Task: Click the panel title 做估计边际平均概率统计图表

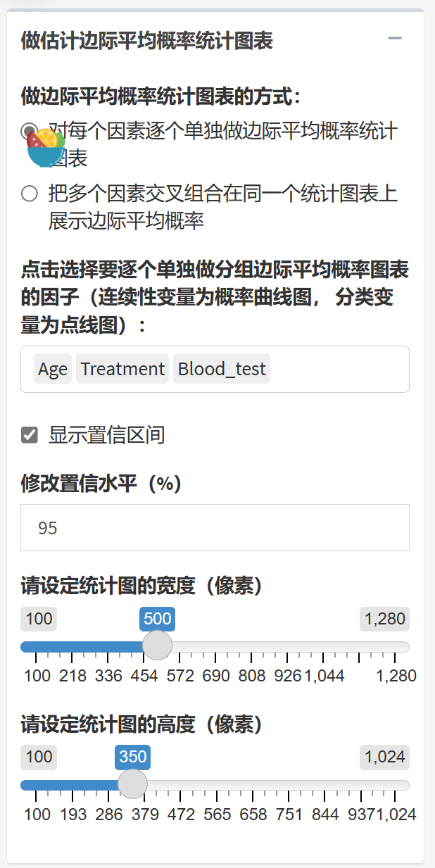Action: [146, 41]
